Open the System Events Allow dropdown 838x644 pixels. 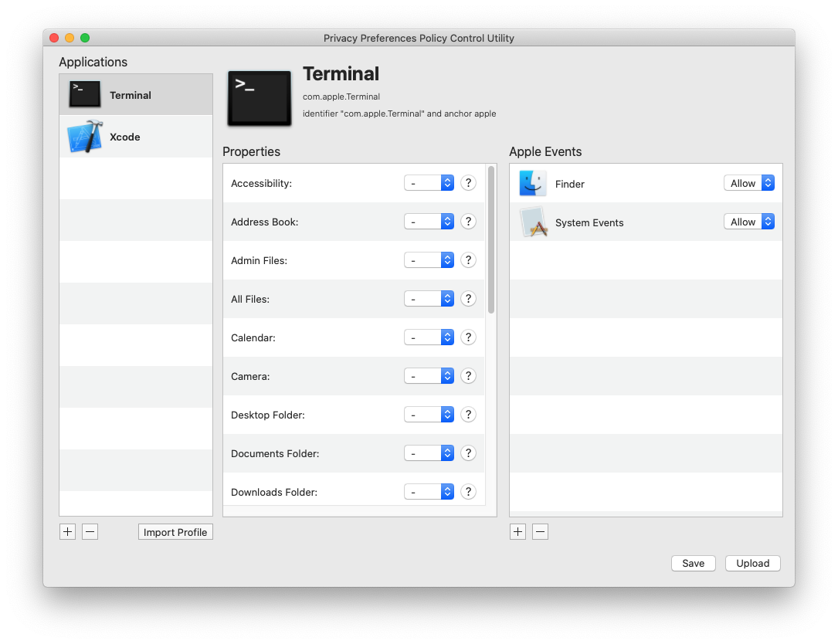(x=749, y=222)
